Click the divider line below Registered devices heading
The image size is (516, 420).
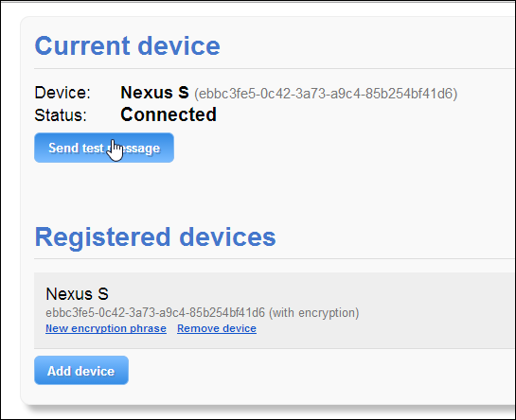275,259
